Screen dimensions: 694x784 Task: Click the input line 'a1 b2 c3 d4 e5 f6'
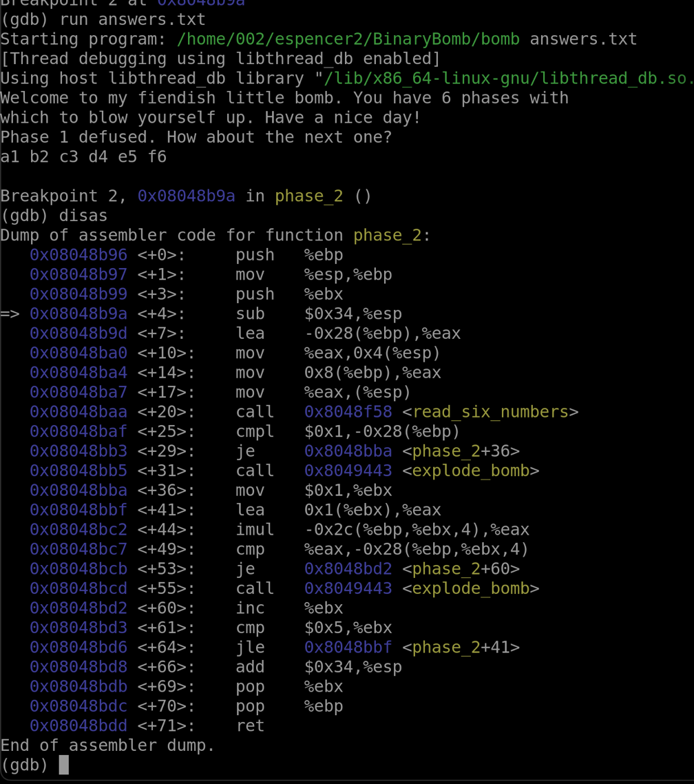point(83,157)
